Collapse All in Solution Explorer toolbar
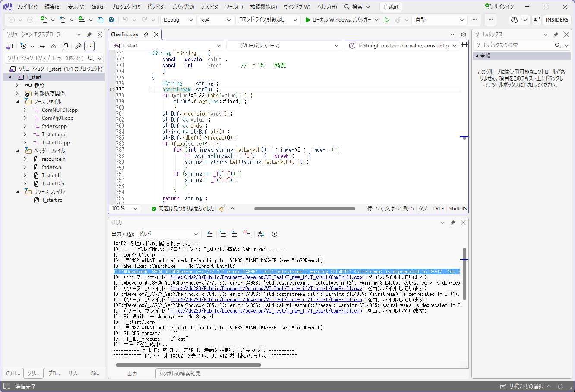The image size is (575, 392). [54, 46]
